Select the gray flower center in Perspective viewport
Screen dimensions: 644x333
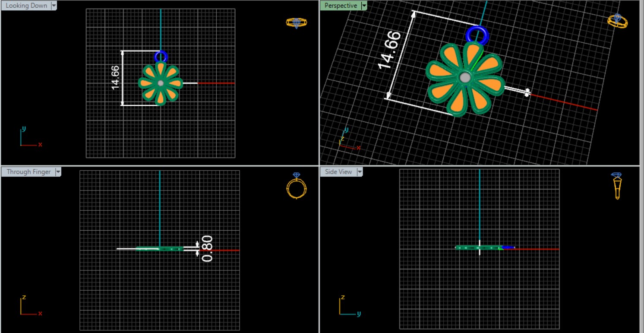tap(465, 78)
